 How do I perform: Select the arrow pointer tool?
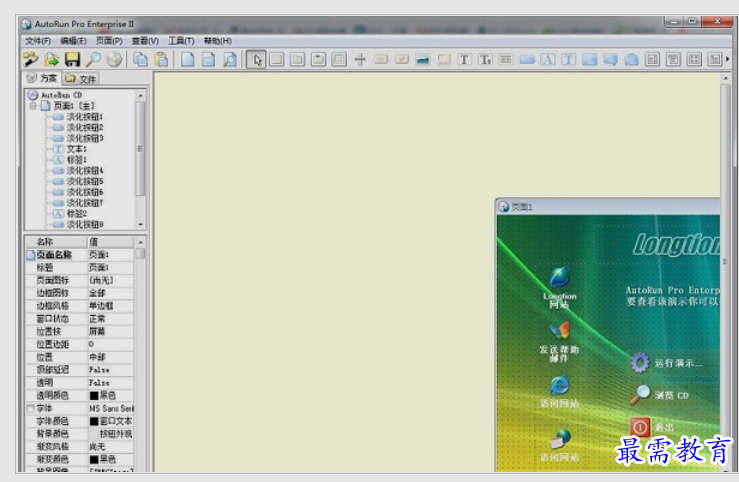(257, 60)
